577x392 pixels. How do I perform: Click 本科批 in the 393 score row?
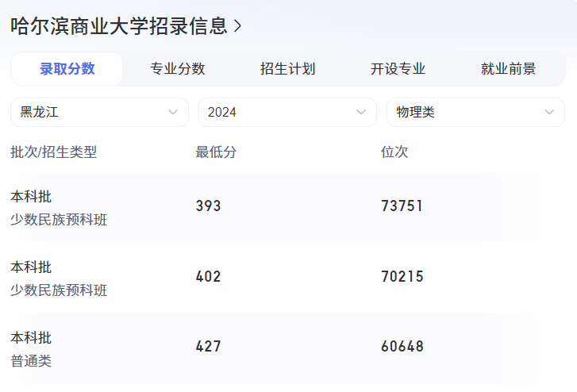point(31,197)
